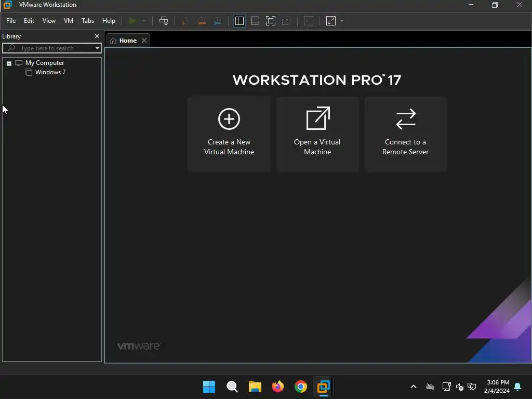The image size is (532, 399).
Task: Launch Firefox from the taskbar
Action: pyautogui.click(x=278, y=387)
